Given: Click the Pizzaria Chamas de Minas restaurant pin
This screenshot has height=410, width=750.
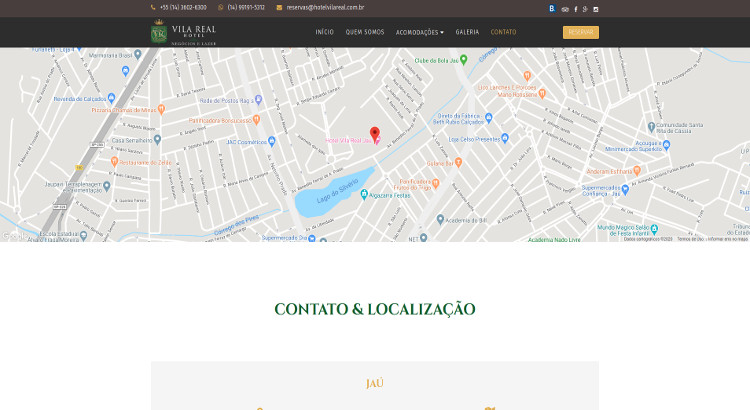Looking at the screenshot, I should (161, 110).
